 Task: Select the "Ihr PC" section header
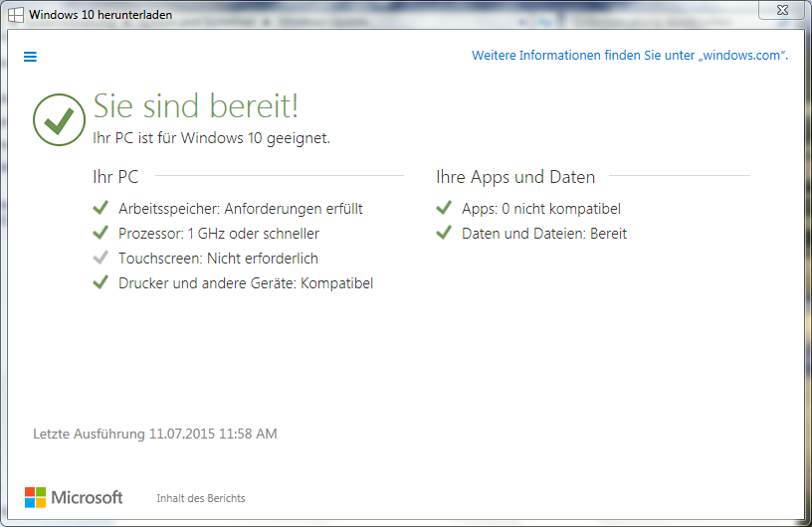[x=115, y=177]
